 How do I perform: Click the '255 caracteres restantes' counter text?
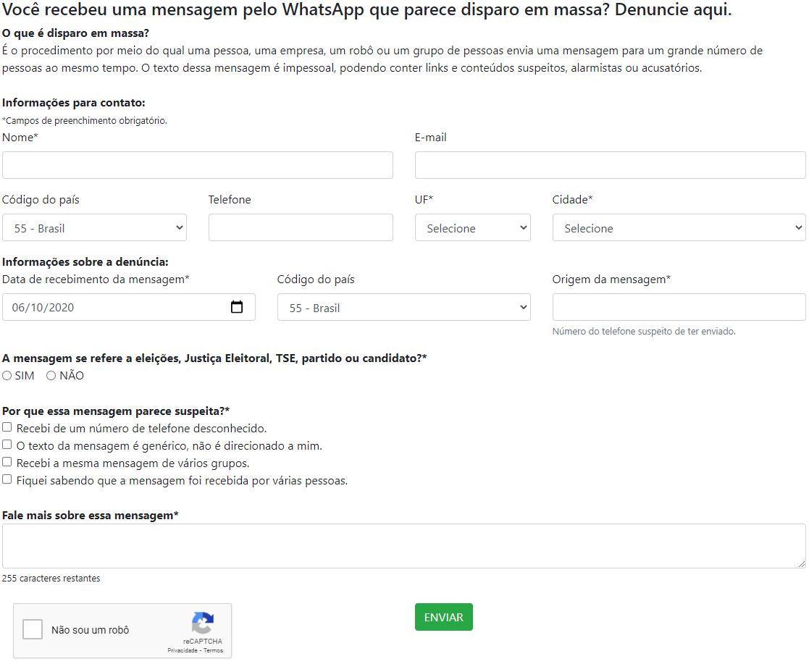(x=51, y=578)
